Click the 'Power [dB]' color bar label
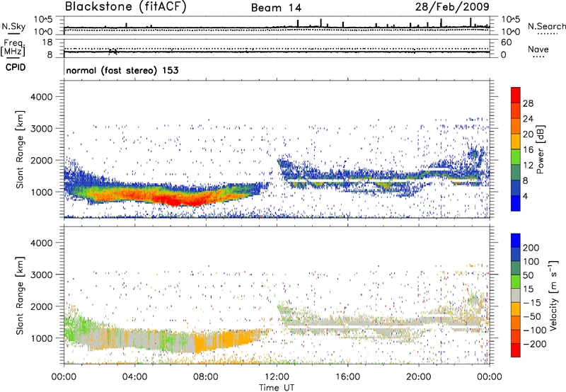Image resolution: width=566 pixels, height=392 pixels. tap(540, 149)
